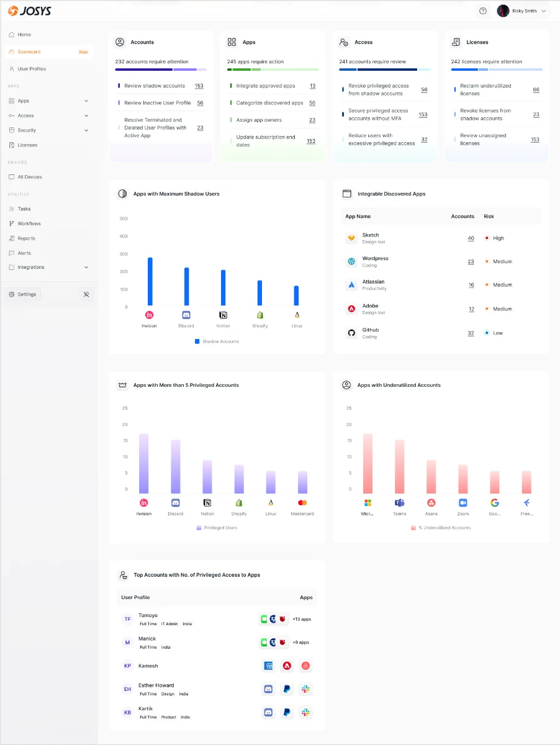
Task: Click the Mastercard icon in Privileged Accounts chart
Action: click(302, 503)
